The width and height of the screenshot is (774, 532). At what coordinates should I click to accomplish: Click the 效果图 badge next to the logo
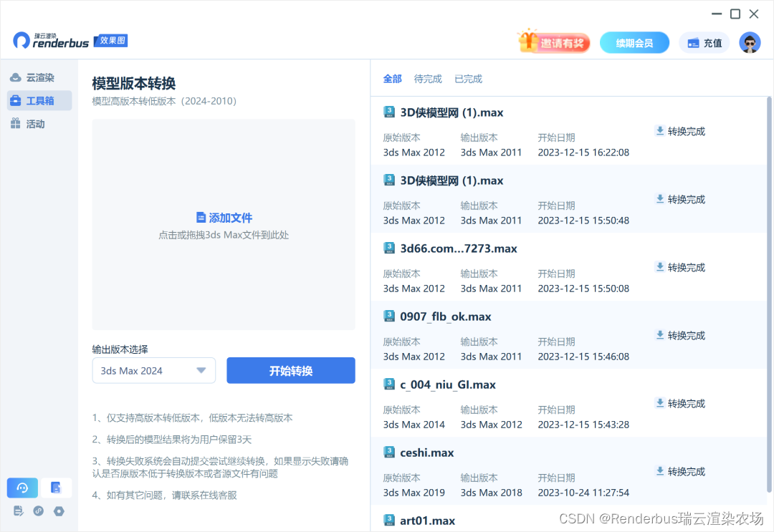[112, 40]
